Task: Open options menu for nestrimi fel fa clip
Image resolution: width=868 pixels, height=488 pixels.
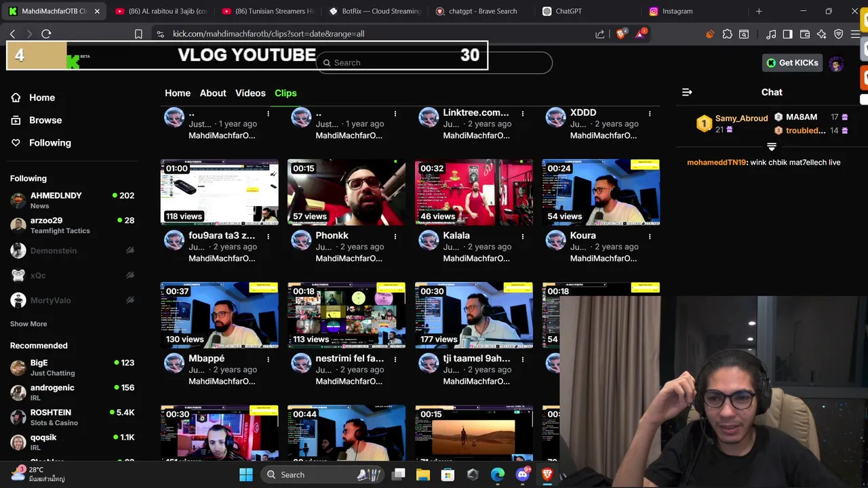Action: [395, 359]
